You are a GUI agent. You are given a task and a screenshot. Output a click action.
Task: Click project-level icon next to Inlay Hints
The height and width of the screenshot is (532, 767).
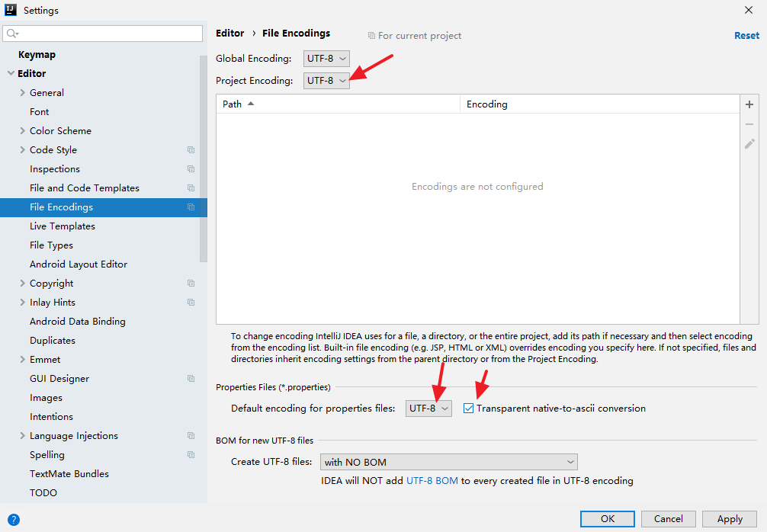coord(191,302)
